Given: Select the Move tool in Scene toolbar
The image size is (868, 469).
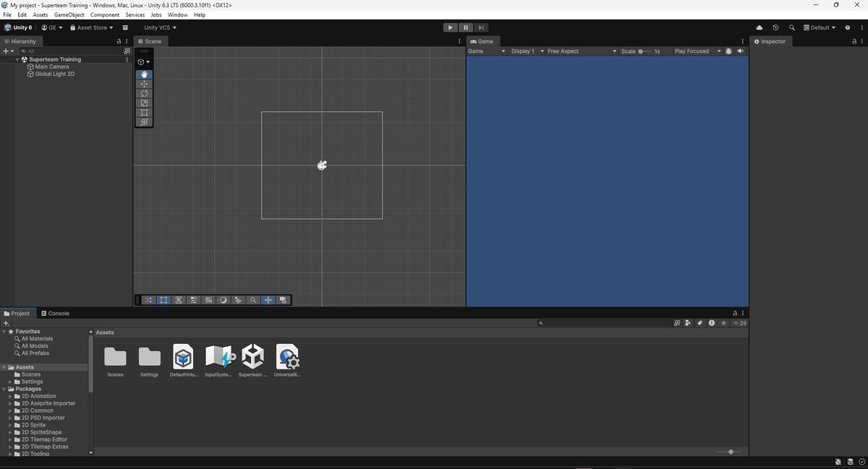Looking at the screenshot, I should 144,84.
